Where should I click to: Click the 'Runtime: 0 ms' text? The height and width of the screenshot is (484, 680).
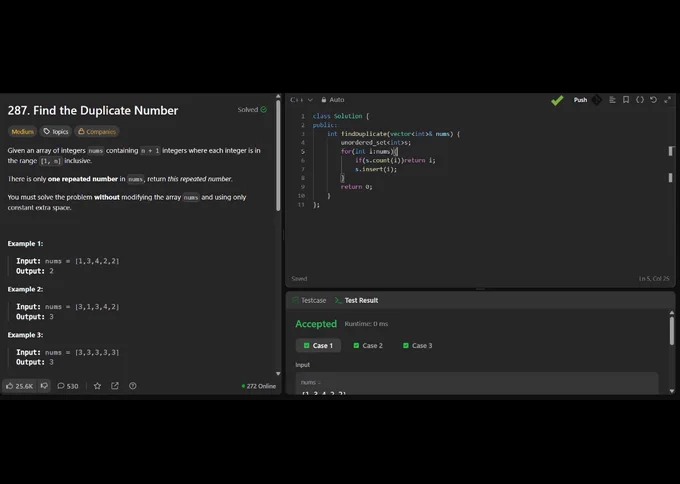pyautogui.click(x=366, y=324)
